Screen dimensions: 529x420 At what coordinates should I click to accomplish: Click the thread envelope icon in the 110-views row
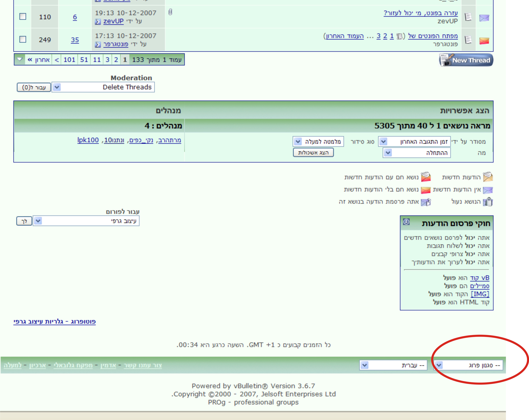[484, 18]
